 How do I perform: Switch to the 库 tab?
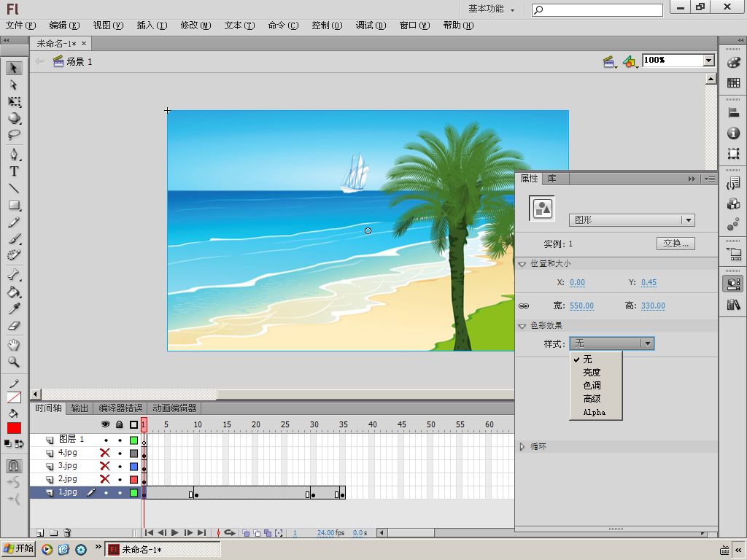click(x=552, y=179)
